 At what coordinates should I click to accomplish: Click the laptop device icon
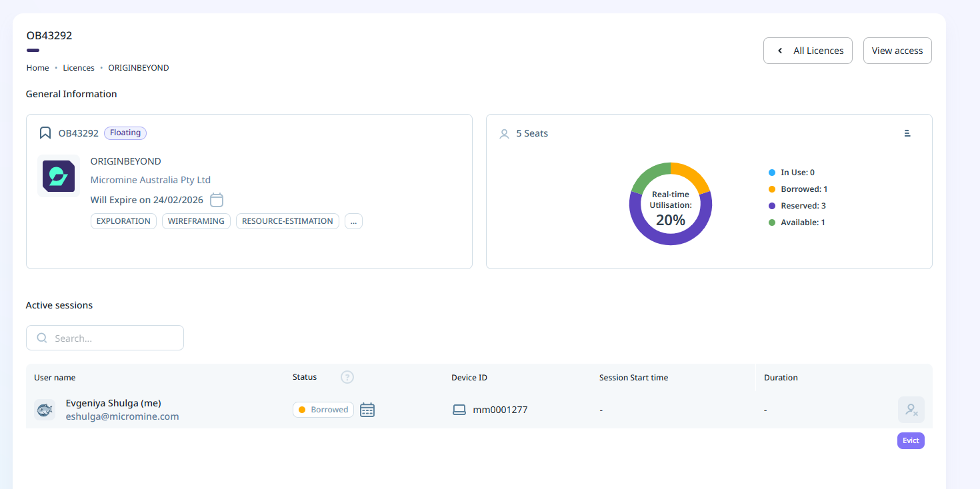pos(459,410)
